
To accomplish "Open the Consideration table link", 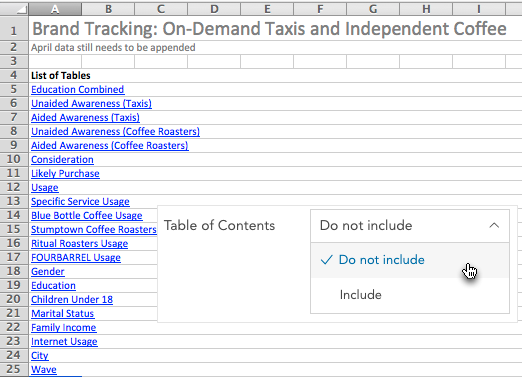I will coord(62,160).
